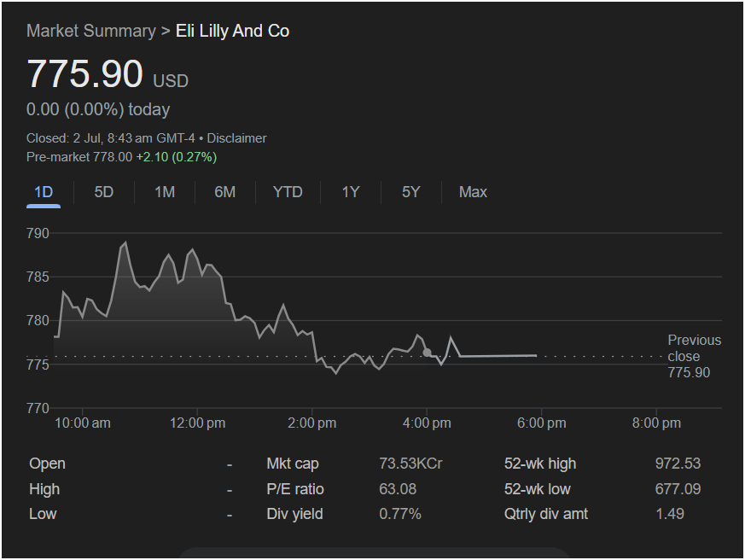Click the Mkt cap label
The image size is (745, 560).
click(293, 464)
